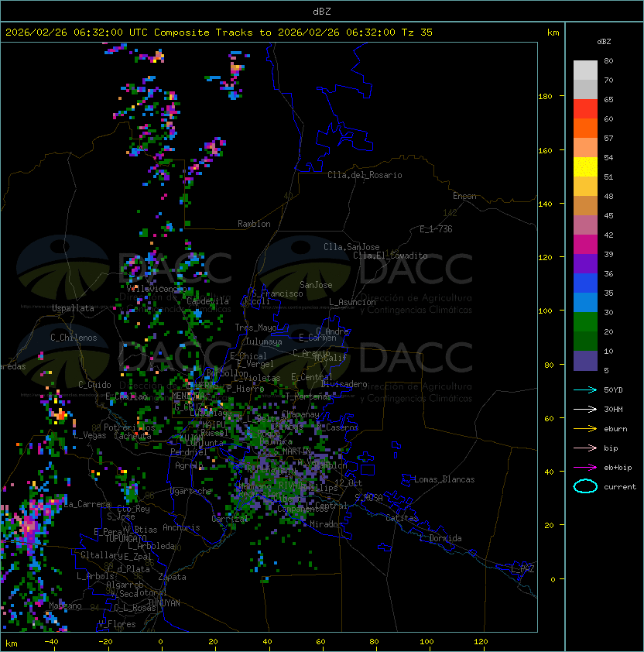The image size is (644, 652).
Task: Click the 'Manzano' map label
Action: tap(65, 606)
